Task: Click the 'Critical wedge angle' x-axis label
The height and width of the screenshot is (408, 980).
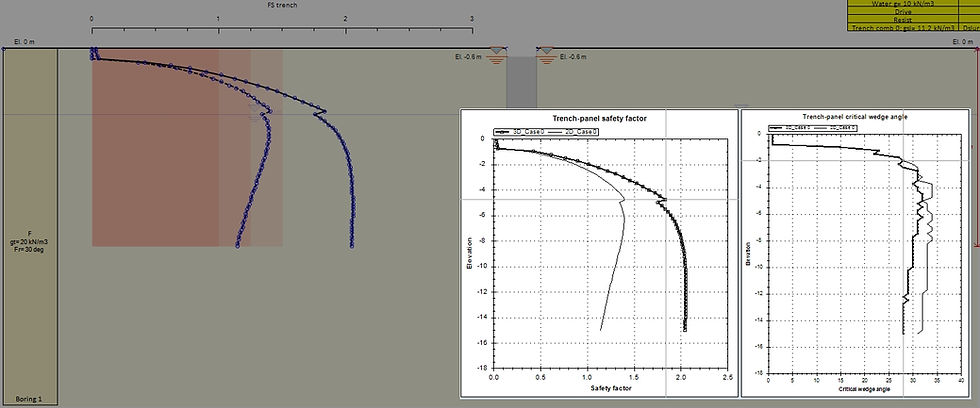Action: (x=862, y=389)
